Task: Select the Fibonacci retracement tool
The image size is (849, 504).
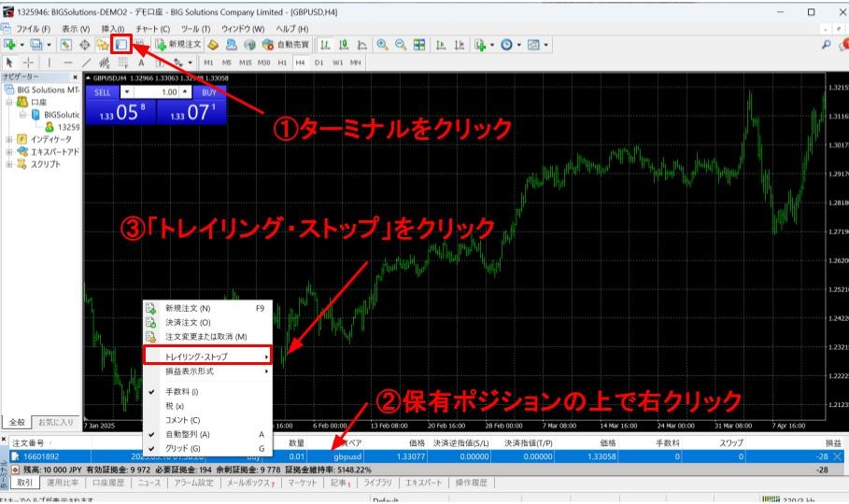Action: [x=123, y=63]
